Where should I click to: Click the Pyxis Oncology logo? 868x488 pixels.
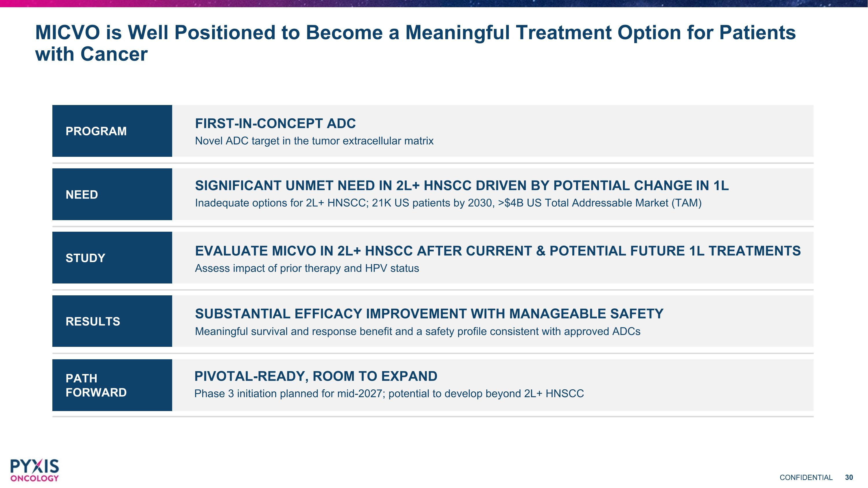pos(34,470)
